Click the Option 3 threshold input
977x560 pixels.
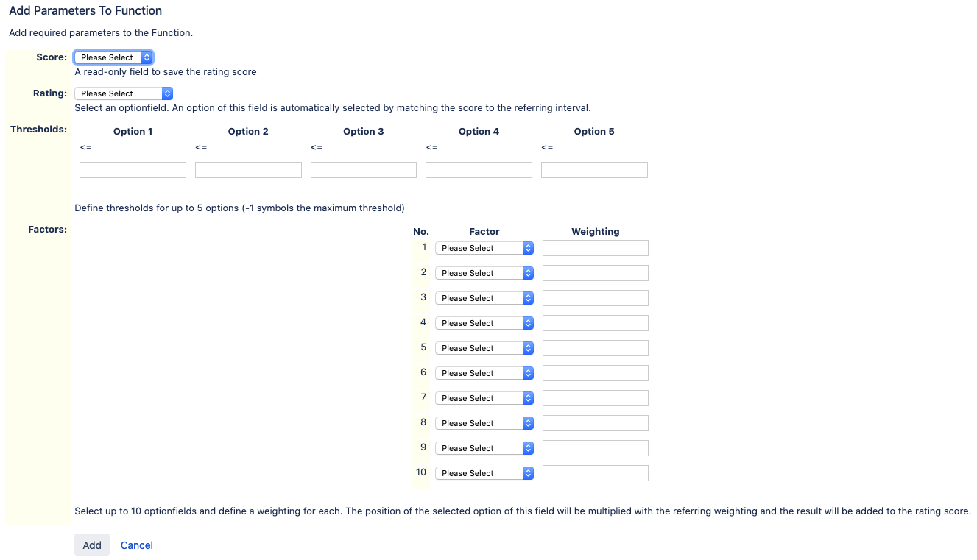click(x=364, y=170)
